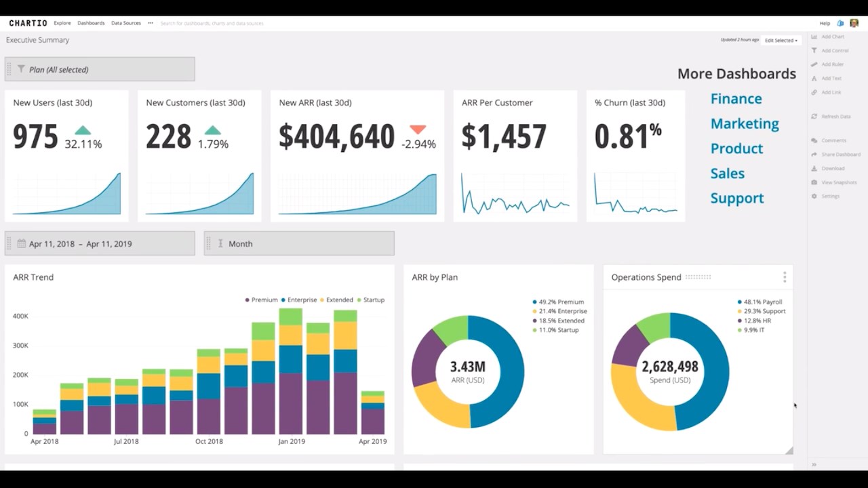
Task: Open the Data Sources menu
Action: click(x=126, y=23)
